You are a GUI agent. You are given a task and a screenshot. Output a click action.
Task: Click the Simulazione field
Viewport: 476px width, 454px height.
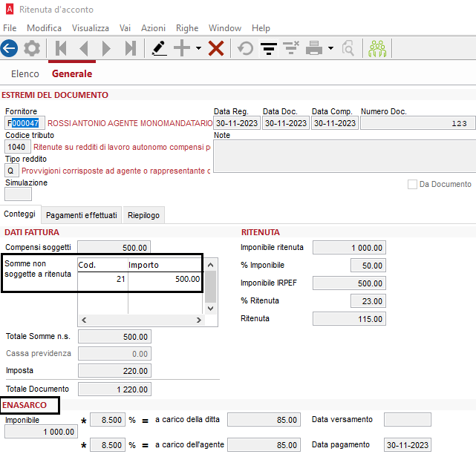(18, 194)
